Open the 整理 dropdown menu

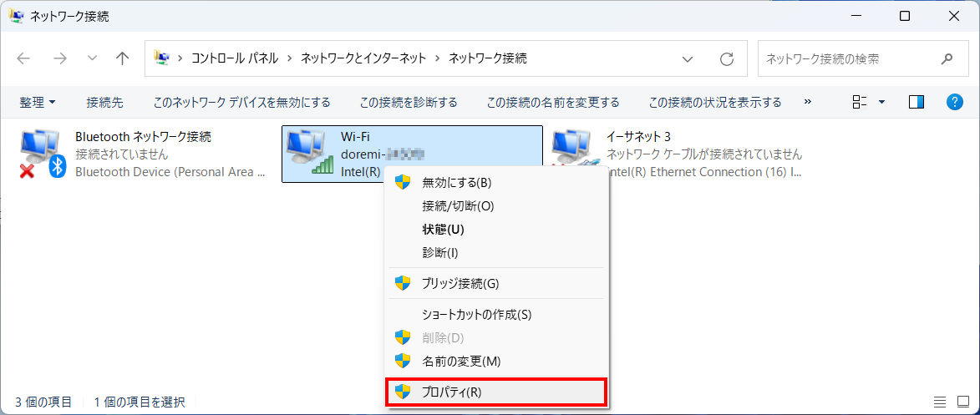click(38, 102)
